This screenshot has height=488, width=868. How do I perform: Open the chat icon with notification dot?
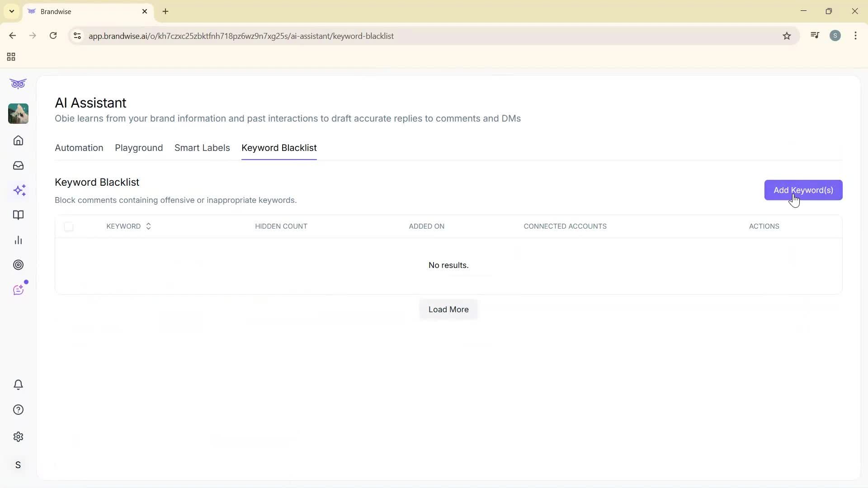point(18,290)
